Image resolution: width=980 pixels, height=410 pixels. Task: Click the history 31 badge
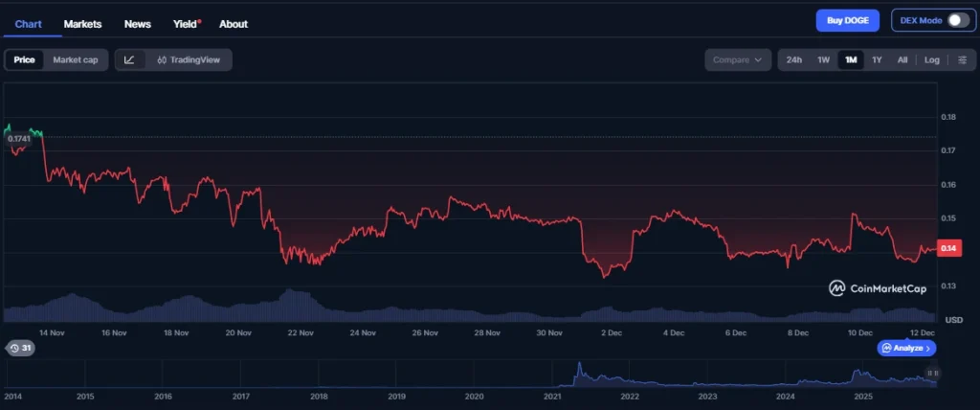click(21, 348)
